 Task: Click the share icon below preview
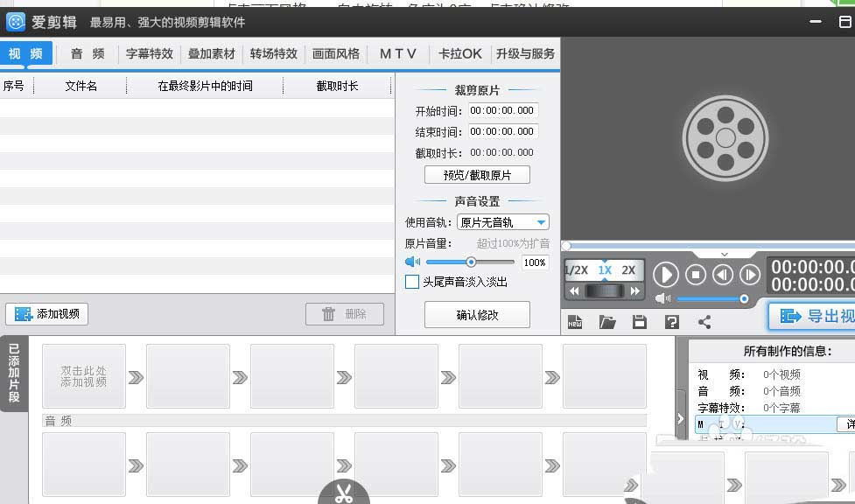(704, 322)
